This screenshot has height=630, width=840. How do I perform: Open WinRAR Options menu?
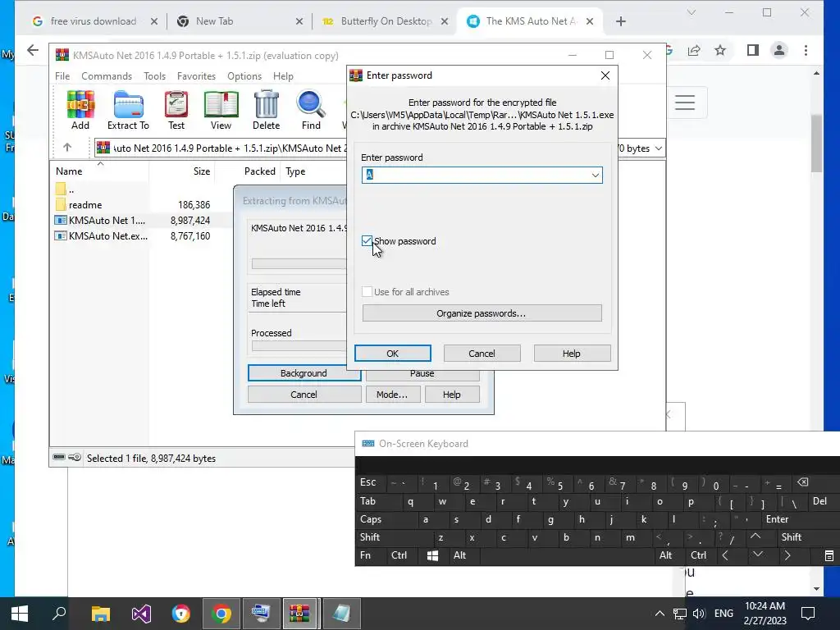(244, 76)
